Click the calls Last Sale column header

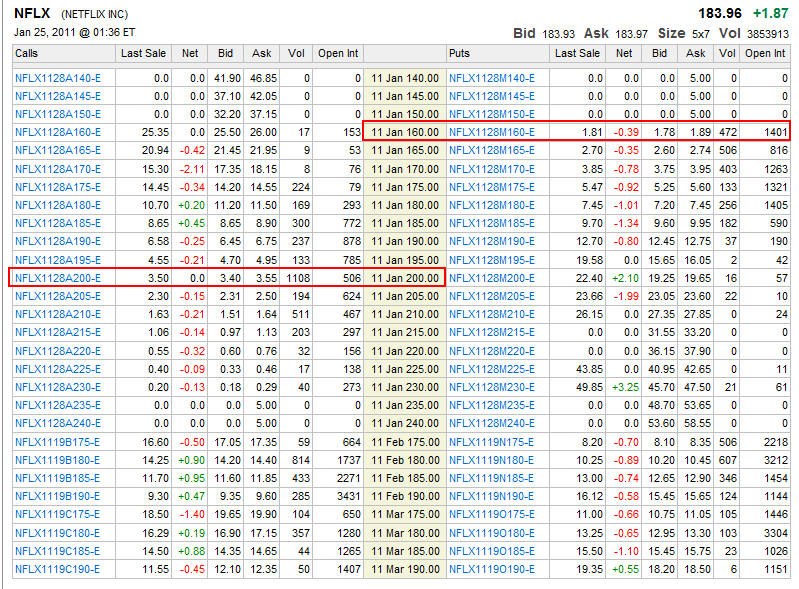(x=143, y=53)
